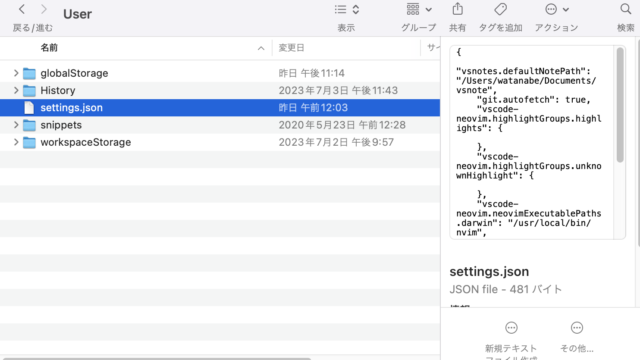Click the 共有 toolbar label
Screen dimensions: 640x360
458,28
